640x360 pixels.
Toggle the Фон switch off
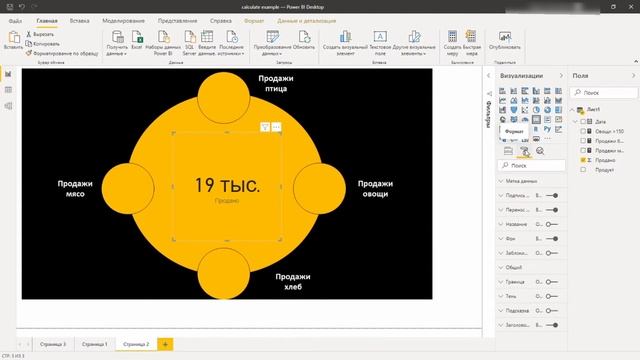[552, 238]
